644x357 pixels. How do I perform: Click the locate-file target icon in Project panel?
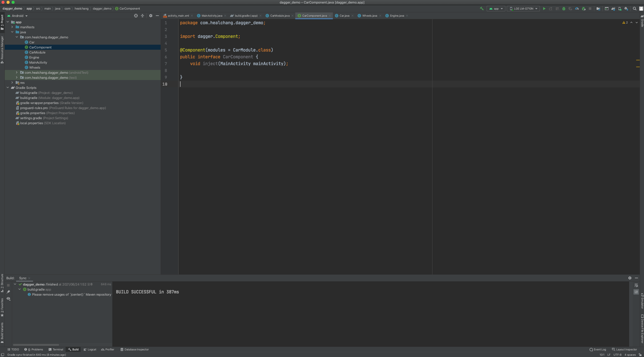136,16
